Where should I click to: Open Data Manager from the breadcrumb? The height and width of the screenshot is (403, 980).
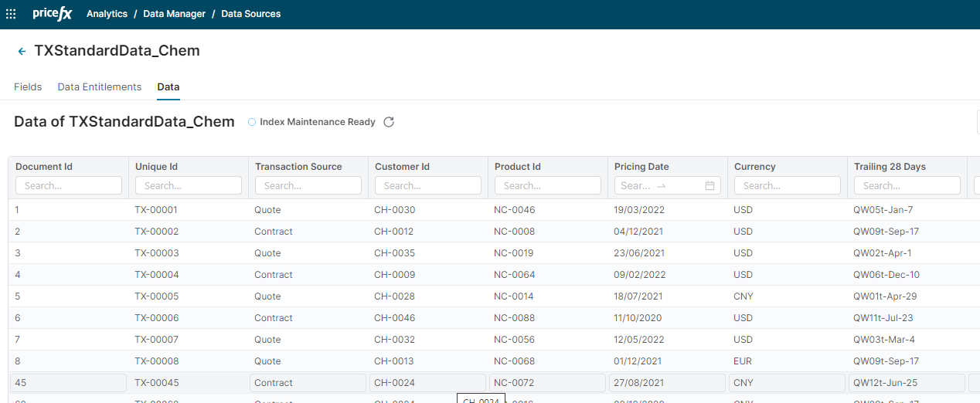tap(174, 14)
